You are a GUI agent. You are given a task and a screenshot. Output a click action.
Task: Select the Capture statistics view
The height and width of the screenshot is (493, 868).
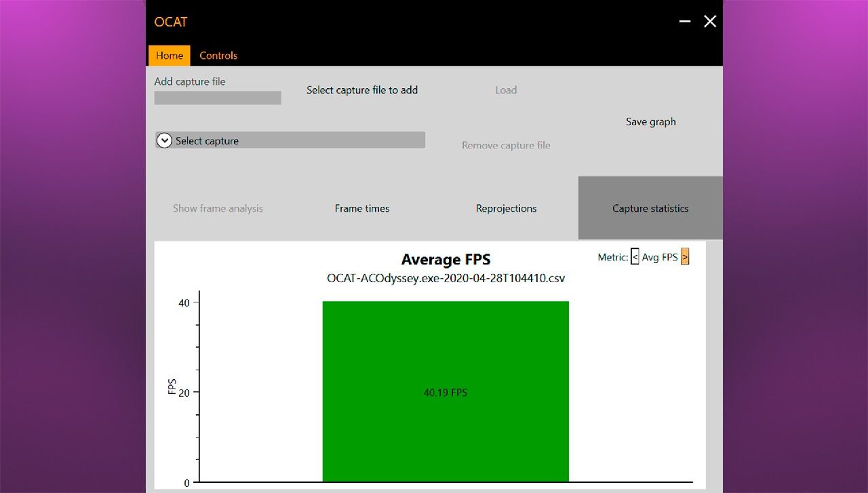coord(650,208)
